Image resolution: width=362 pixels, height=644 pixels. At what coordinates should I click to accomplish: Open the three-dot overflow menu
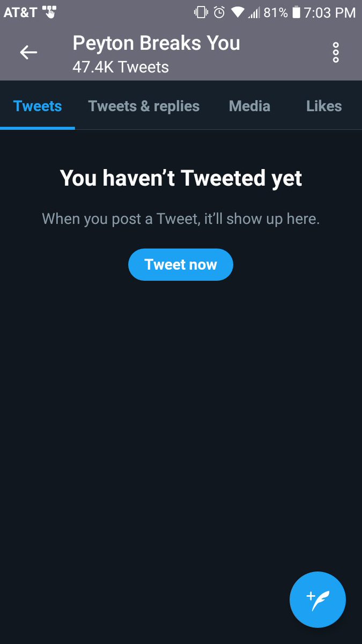click(336, 52)
